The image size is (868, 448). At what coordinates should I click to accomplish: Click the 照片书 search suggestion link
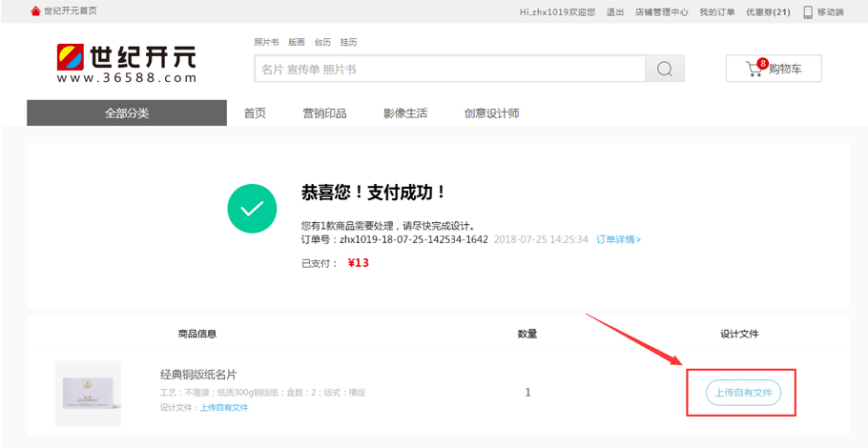point(266,43)
